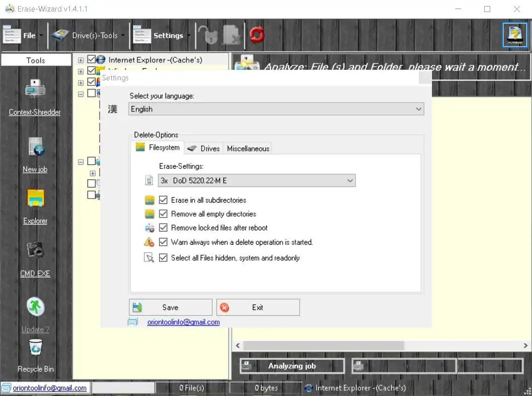This screenshot has height=396, width=532.
Task: Click the Tools panel header
Action: click(36, 60)
